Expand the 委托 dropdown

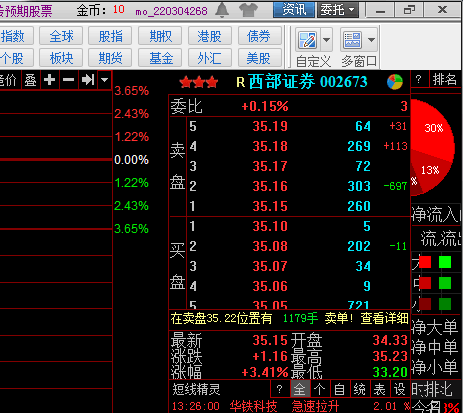338,10
